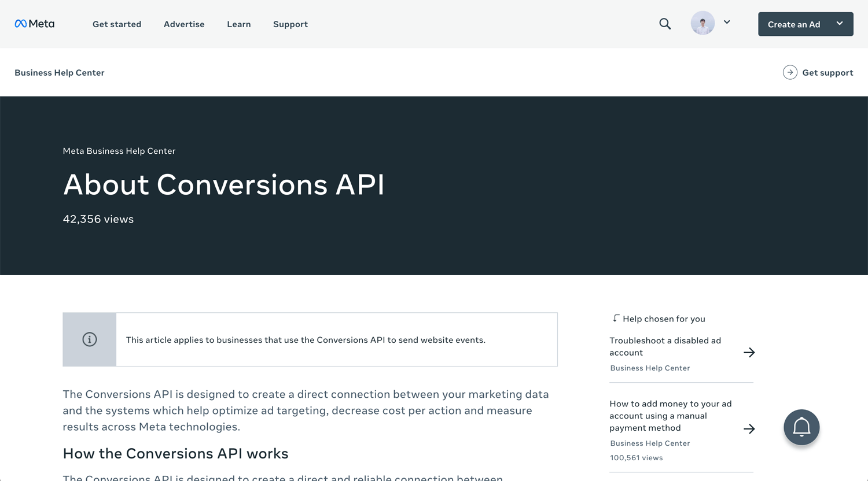Open How to add money article
The height and width of the screenshot is (481, 868).
pos(671,416)
